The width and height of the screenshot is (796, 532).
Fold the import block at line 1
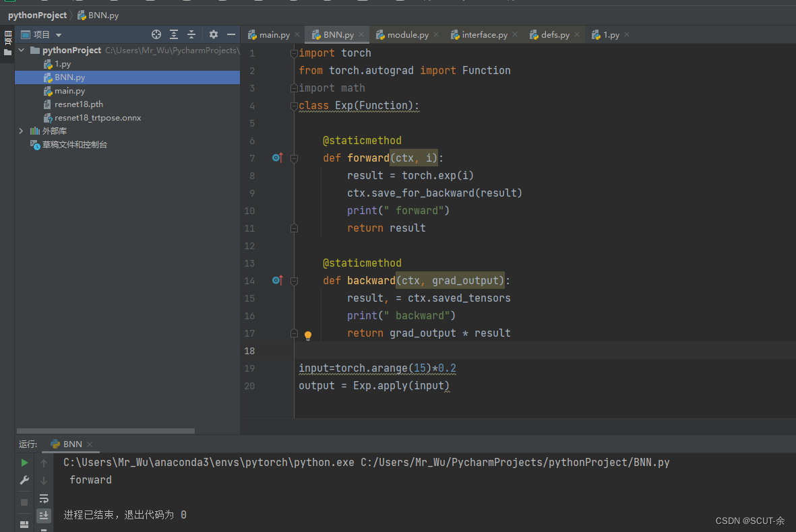click(x=294, y=53)
